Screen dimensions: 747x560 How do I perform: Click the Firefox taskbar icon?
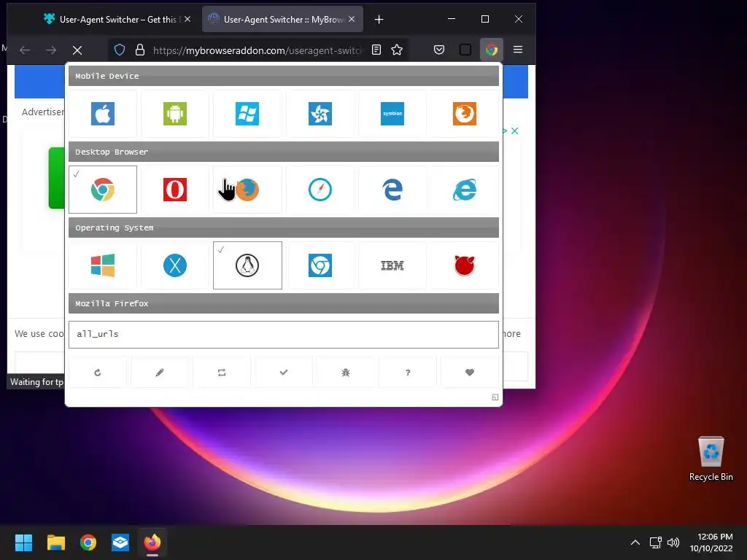[152, 542]
